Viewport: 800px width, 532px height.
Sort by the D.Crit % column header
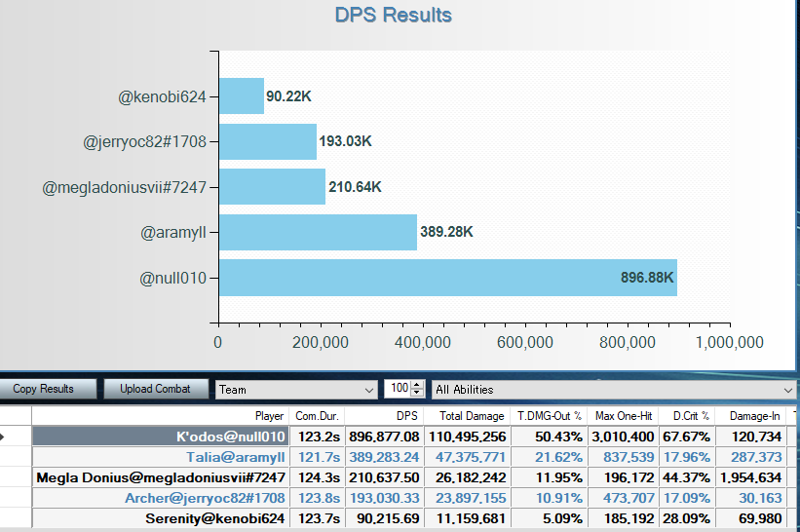pyautogui.click(x=690, y=416)
